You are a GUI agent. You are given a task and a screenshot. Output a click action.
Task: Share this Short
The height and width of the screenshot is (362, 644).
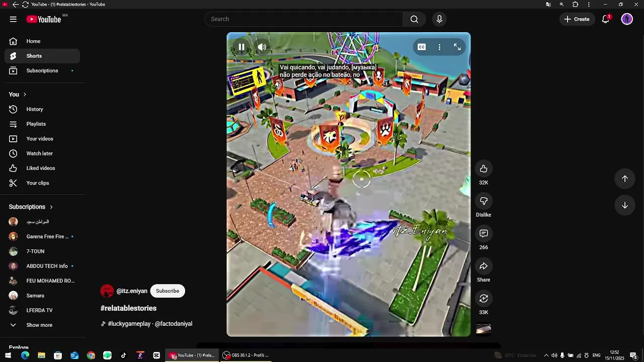pyautogui.click(x=484, y=266)
